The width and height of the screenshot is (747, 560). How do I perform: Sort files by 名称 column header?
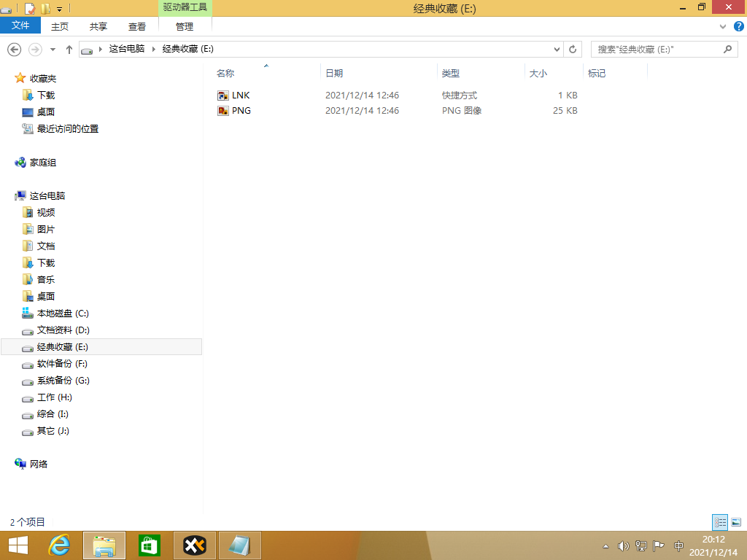coord(225,74)
